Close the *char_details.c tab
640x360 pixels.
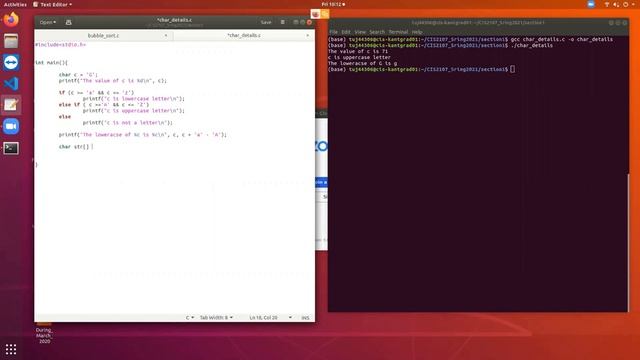coord(307,36)
